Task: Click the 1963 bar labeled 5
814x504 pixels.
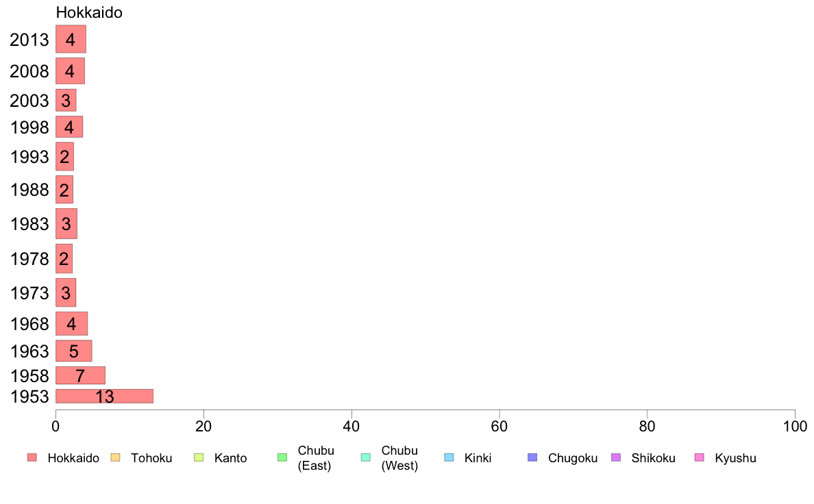Action: (x=74, y=351)
